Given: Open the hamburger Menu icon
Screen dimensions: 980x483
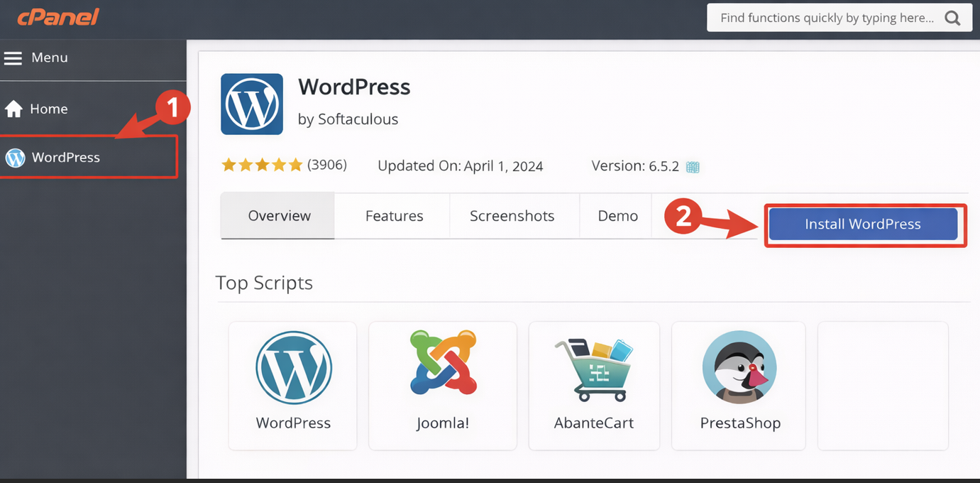Looking at the screenshot, I should tap(13, 58).
